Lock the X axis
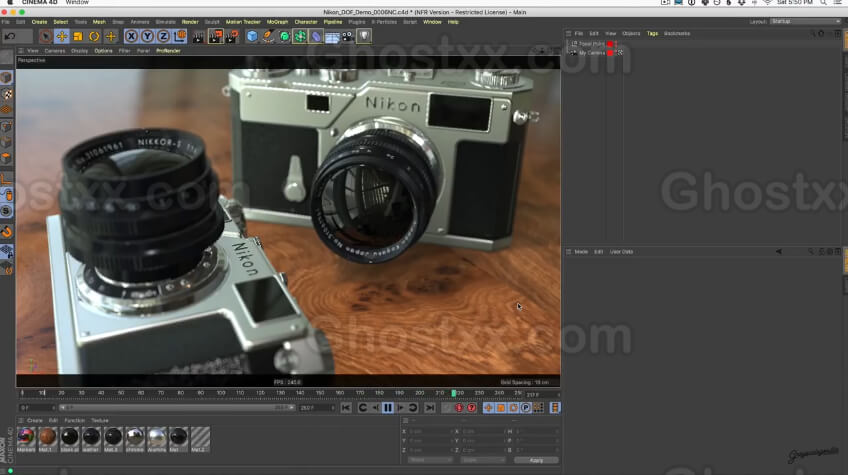The height and width of the screenshot is (475, 848). (131, 36)
